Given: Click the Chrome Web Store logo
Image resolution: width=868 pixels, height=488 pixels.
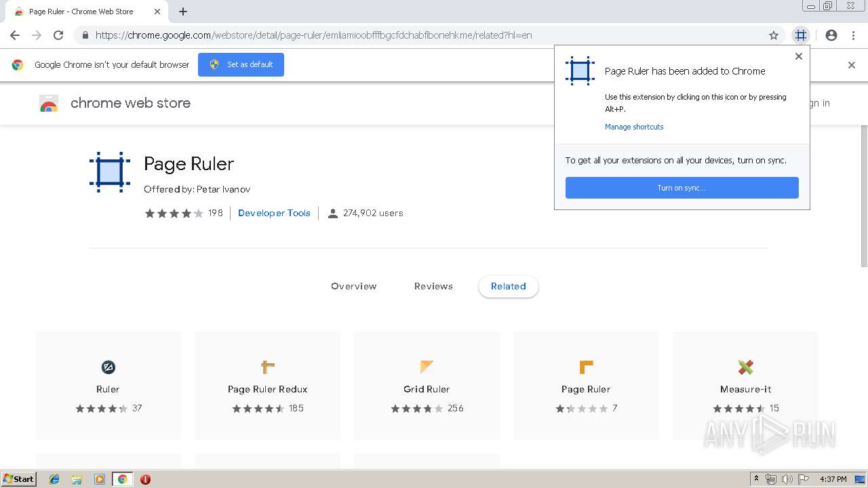Looking at the screenshot, I should point(49,104).
